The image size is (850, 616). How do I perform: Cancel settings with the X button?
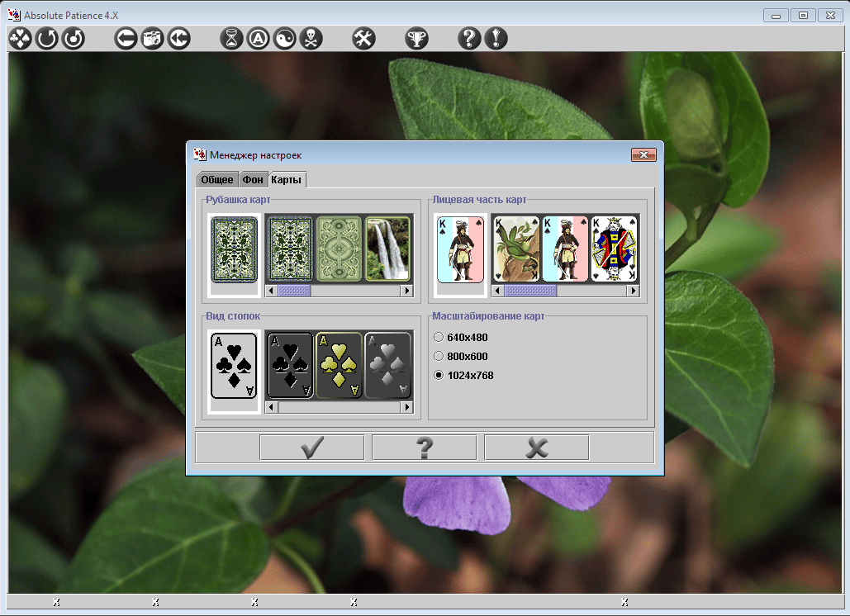(536, 448)
